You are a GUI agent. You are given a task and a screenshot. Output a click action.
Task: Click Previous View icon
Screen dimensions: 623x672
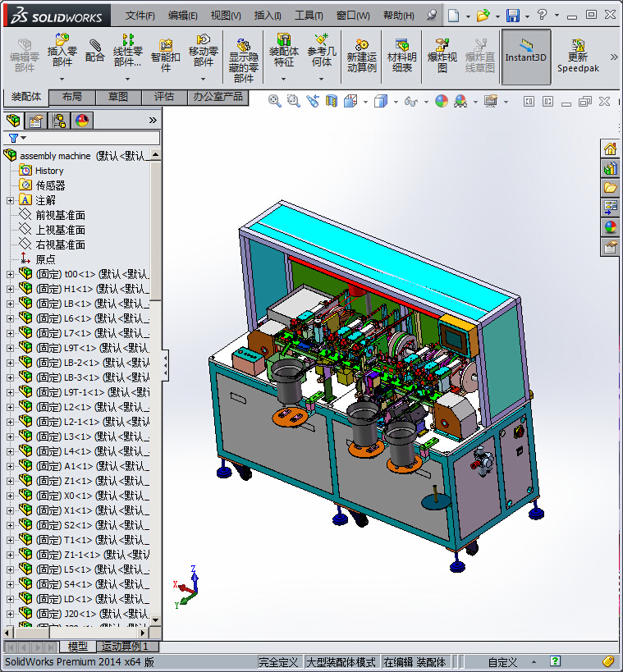(x=313, y=101)
